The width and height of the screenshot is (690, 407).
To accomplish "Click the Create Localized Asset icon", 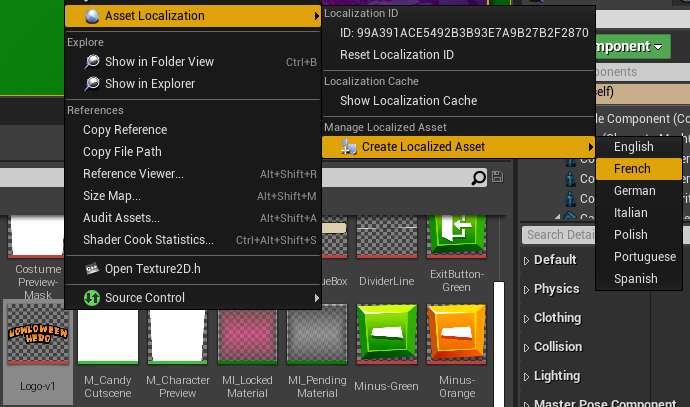I will click(x=349, y=147).
